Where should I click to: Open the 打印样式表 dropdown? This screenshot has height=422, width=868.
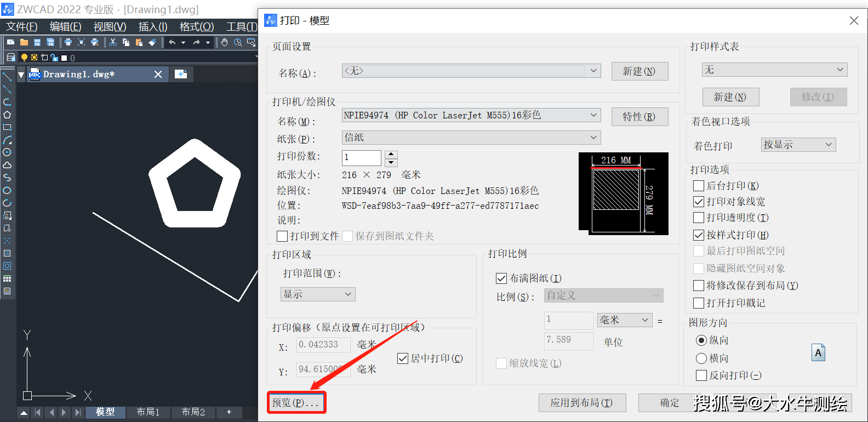(x=775, y=70)
